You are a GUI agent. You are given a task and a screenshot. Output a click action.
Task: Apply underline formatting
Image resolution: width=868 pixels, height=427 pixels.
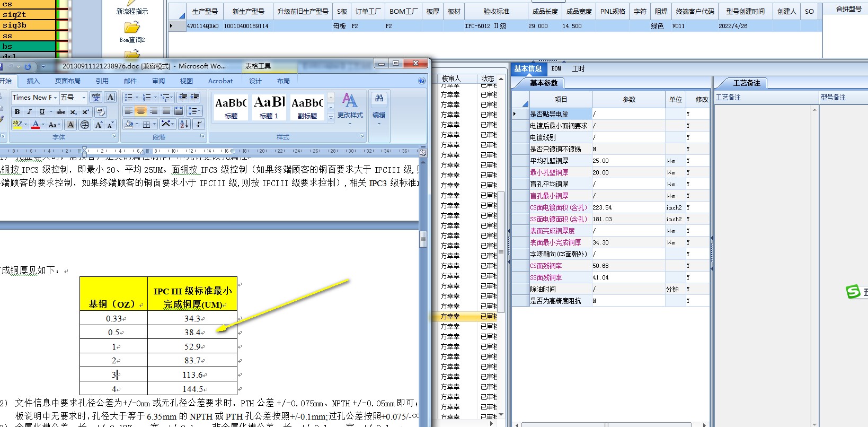tap(42, 112)
